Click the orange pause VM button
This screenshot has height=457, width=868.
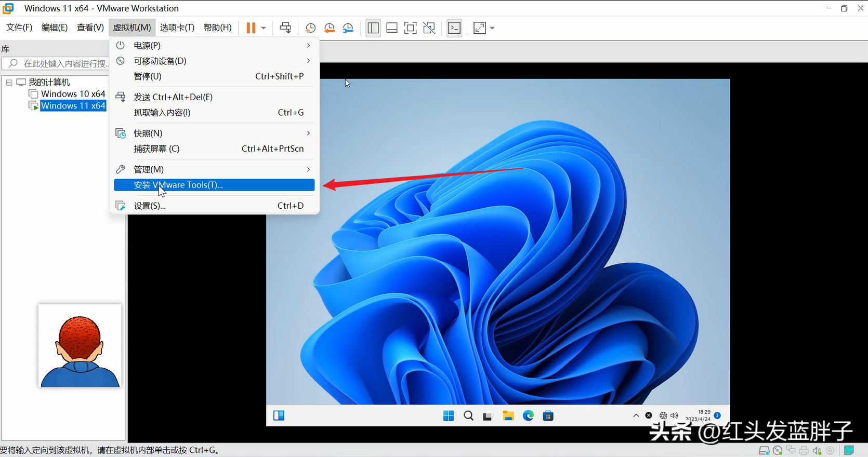click(251, 28)
